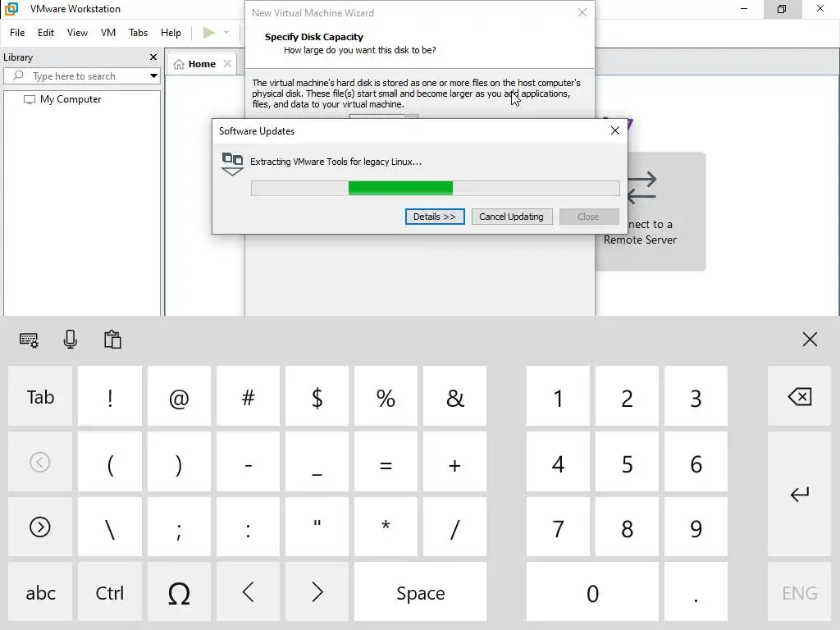The height and width of the screenshot is (630, 840).
Task: Close the Library panel
Action: [x=153, y=57]
